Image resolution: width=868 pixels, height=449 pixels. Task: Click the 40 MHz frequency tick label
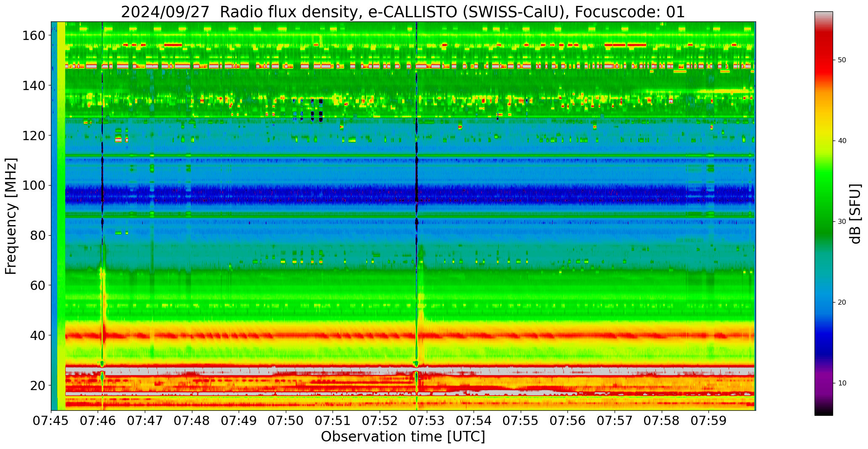(37, 335)
